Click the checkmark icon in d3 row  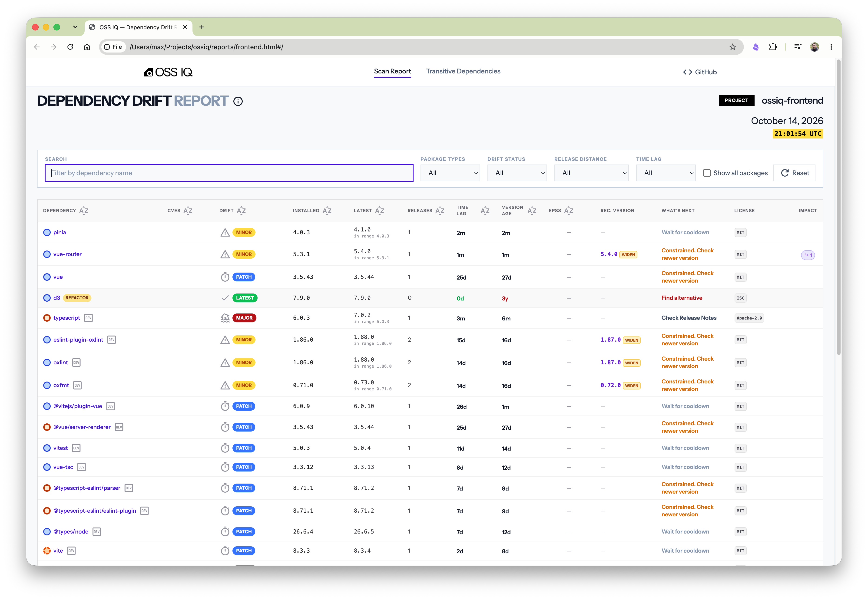tap(225, 298)
